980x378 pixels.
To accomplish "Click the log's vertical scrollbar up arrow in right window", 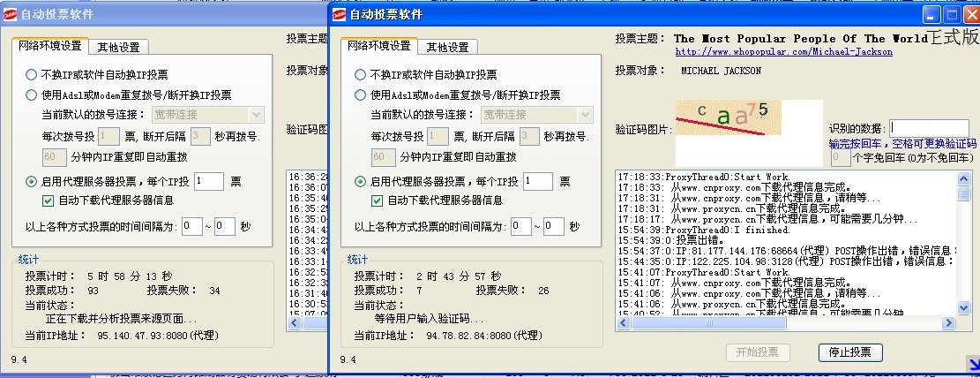I will click(964, 178).
